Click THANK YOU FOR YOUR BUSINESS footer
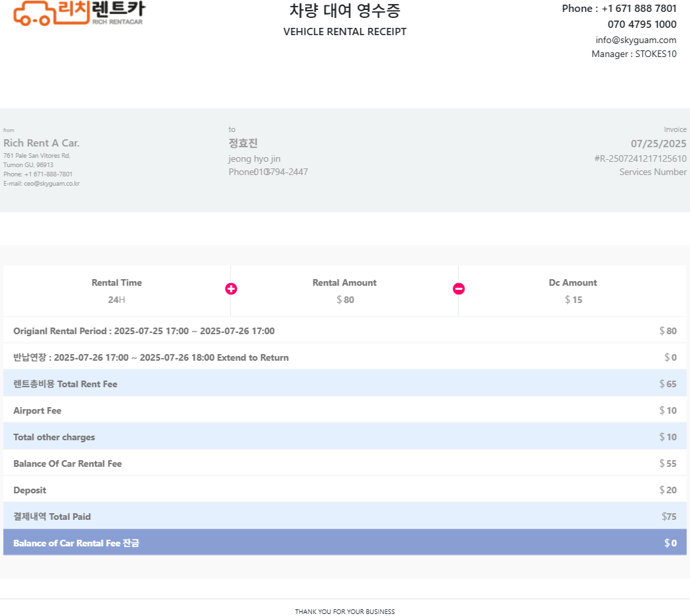 [x=345, y=611]
